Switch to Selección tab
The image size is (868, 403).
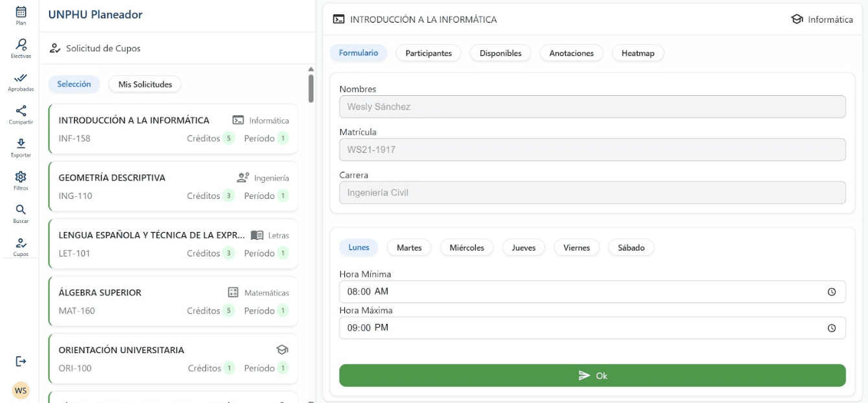74,84
